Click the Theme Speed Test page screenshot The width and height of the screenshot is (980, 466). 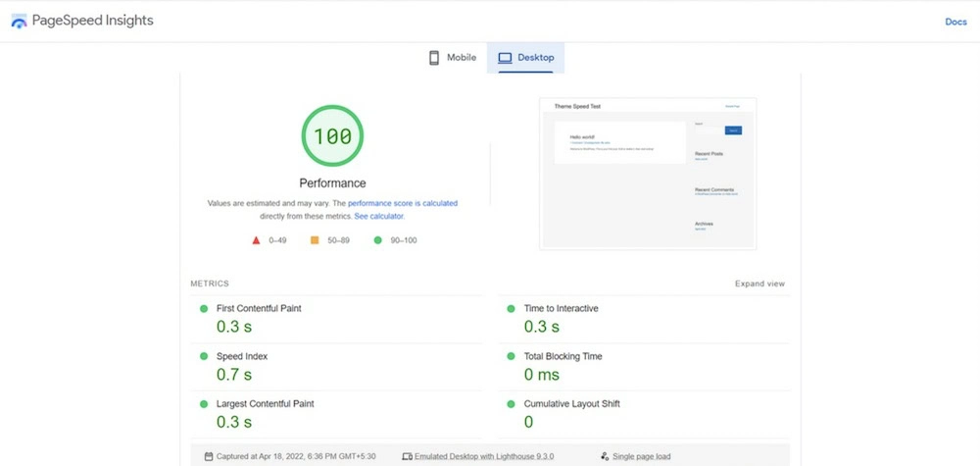(648, 174)
